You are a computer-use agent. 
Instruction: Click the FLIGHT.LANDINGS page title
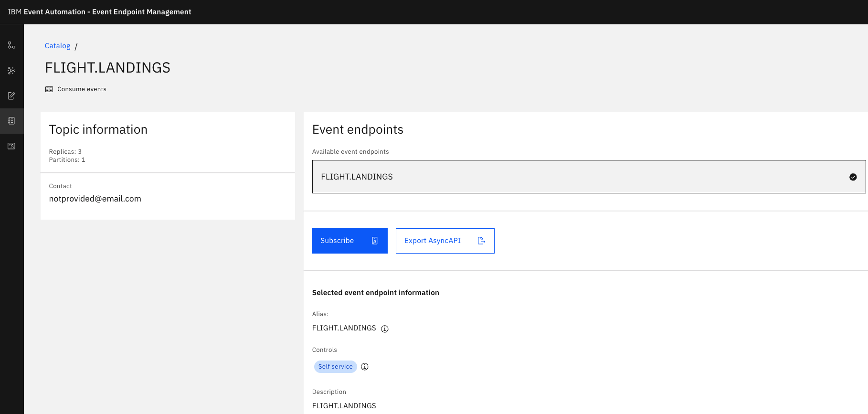[x=107, y=68]
